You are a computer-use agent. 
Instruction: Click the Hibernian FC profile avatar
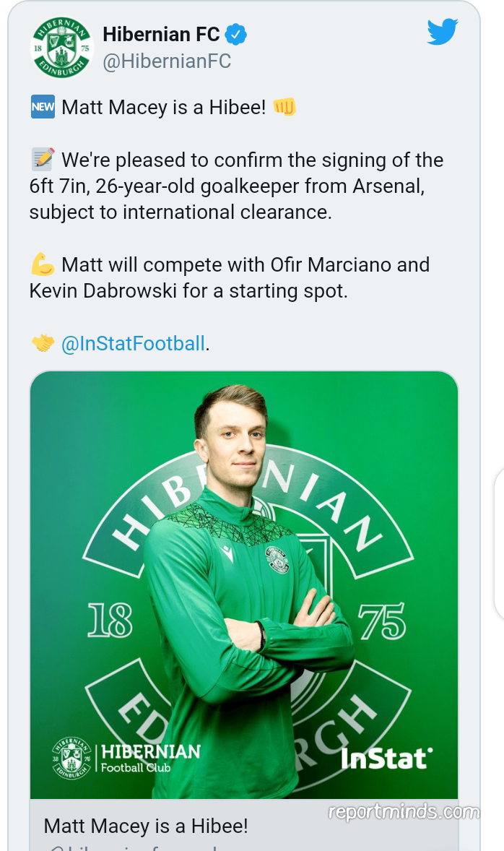61,47
